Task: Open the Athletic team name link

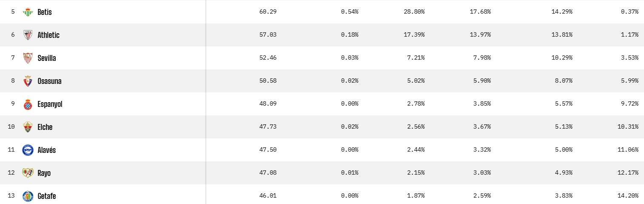Action: tap(48, 35)
